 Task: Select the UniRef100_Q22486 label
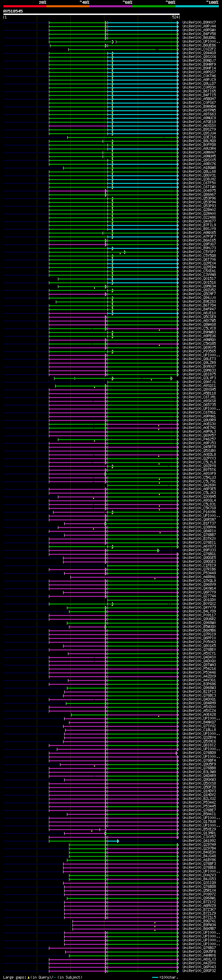click(199, 218)
